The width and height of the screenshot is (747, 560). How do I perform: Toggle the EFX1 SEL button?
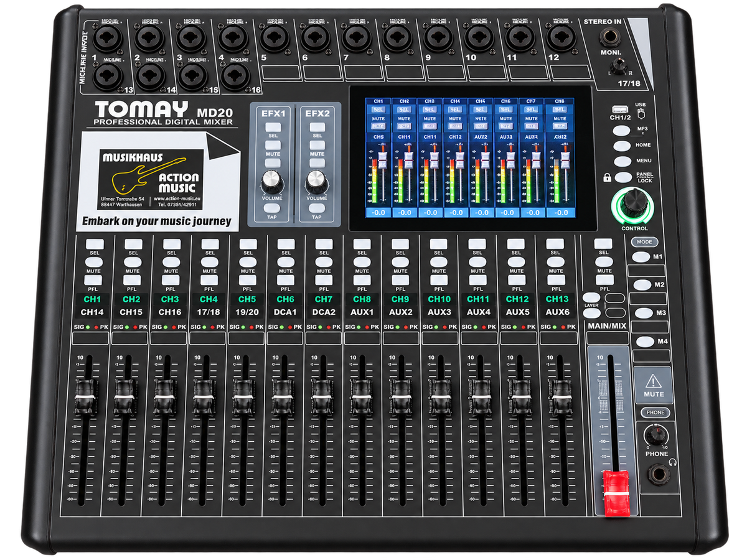point(272,127)
